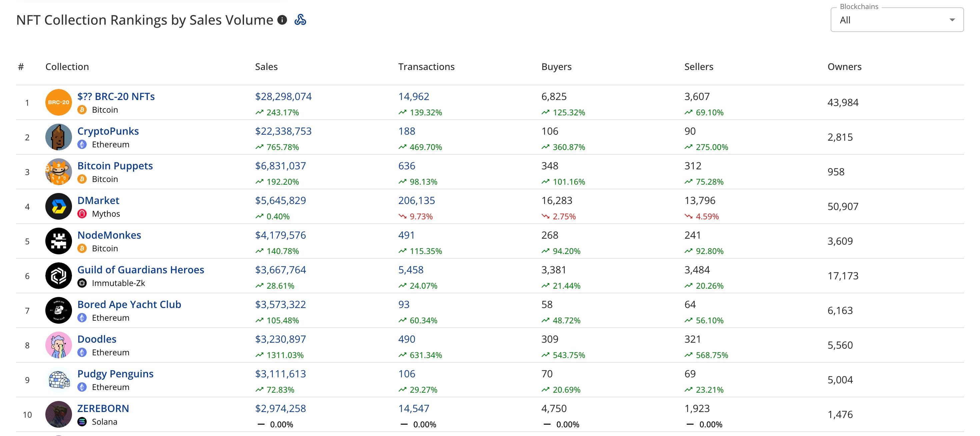Image resolution: width=980 pixels, height=436 pixels.
Task: Click DMarket transactions count 206,135
Action: [416, 200]
